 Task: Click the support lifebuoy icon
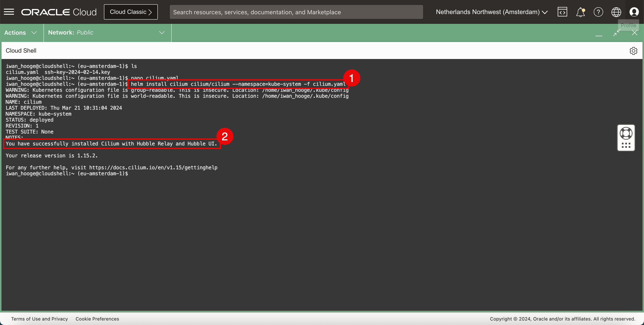pyautogui.click(x=626, y=133)
